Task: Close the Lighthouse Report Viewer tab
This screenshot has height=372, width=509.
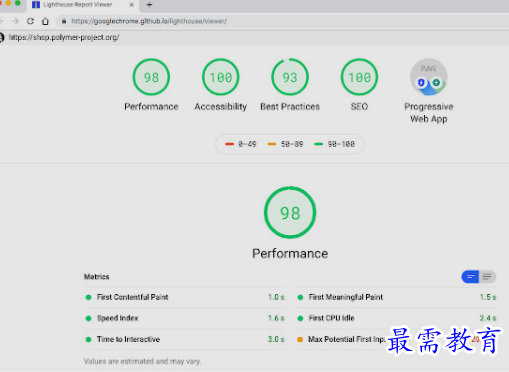Action: point(131,5)
